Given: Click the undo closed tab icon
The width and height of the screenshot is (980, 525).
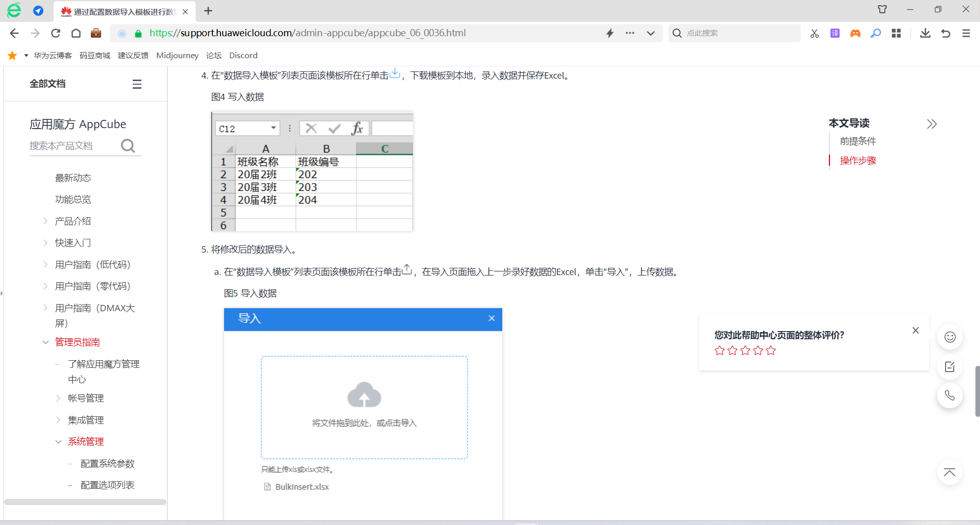Looking at the screenshot, I should pyautogui.click(x=946, y=33).
